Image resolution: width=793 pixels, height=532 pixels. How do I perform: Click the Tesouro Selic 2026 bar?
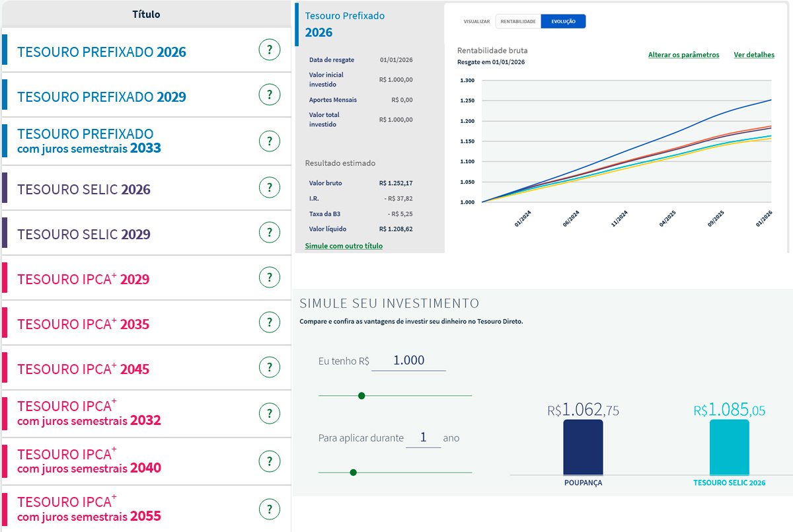click(730, 447)
